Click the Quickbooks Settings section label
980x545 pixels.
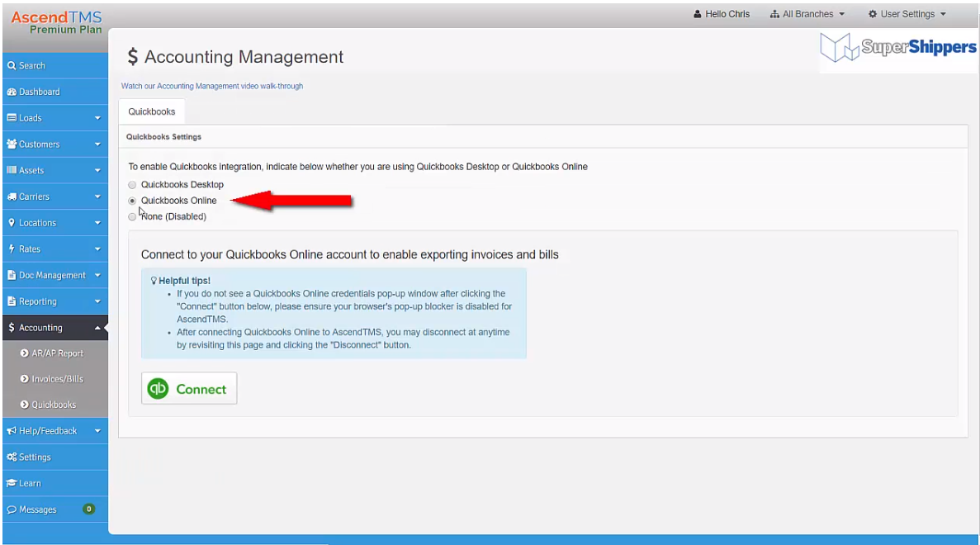[163, 137]
